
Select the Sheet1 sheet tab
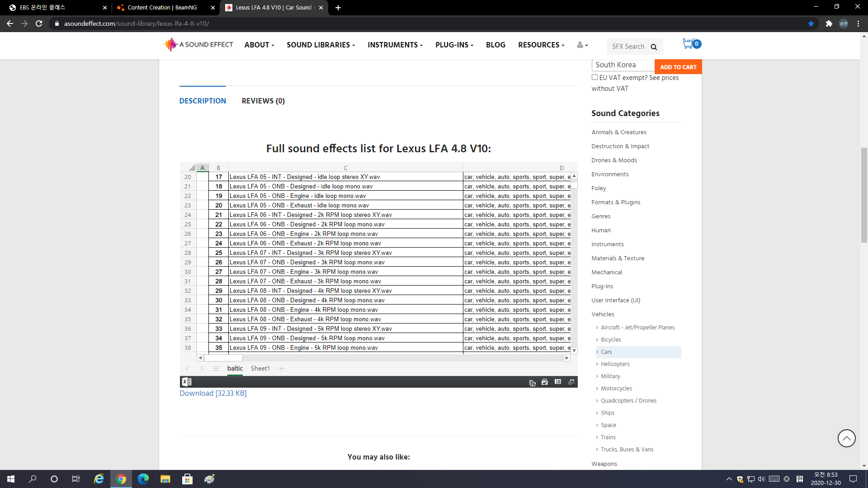[260, 369]
